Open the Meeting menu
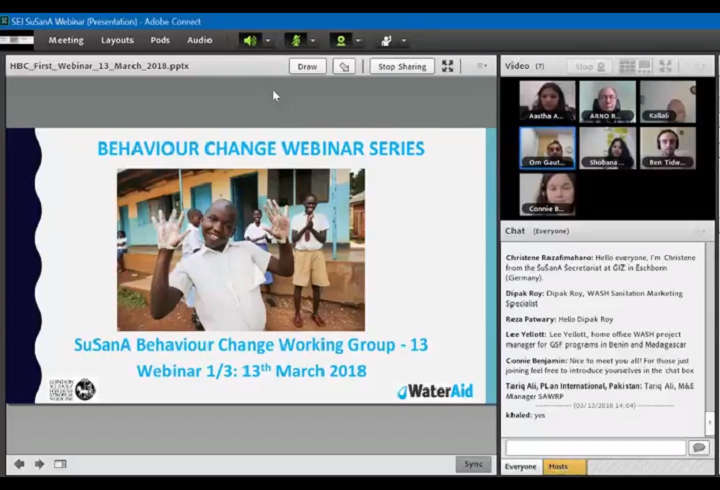 pos(66,41)
